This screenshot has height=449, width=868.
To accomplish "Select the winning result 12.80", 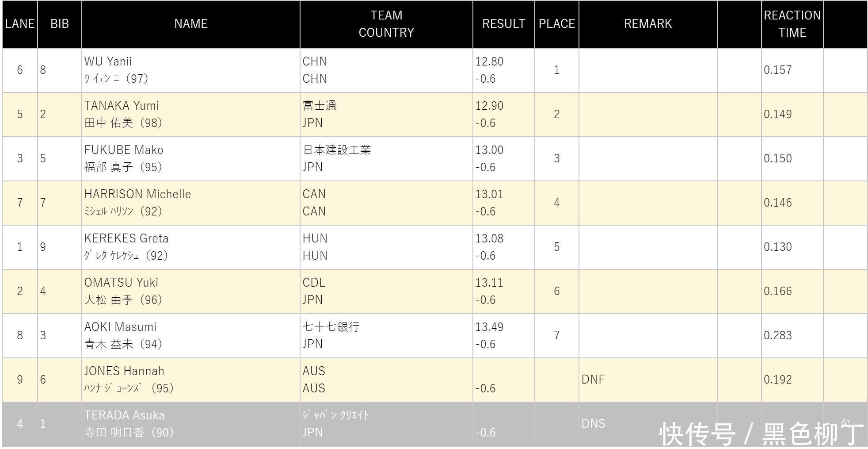I will (x=489, y=61).
